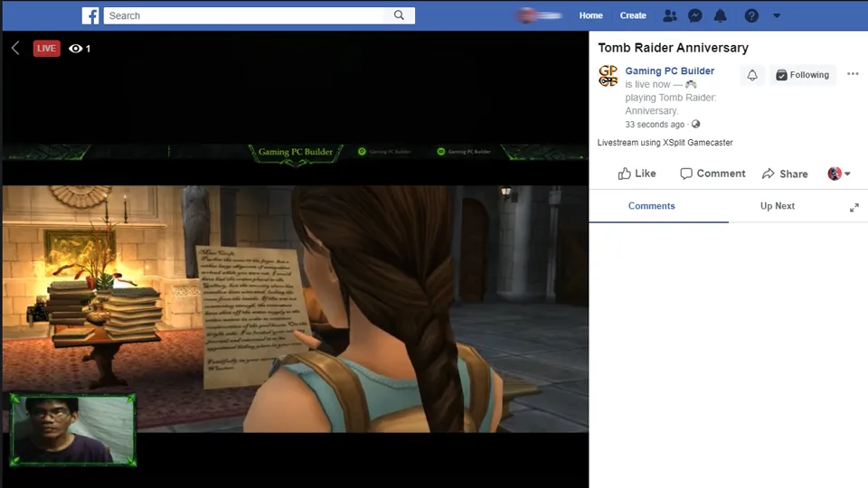Focus the Facebook Search field
Screen dimensions: 868x488
tap(244, 15)
